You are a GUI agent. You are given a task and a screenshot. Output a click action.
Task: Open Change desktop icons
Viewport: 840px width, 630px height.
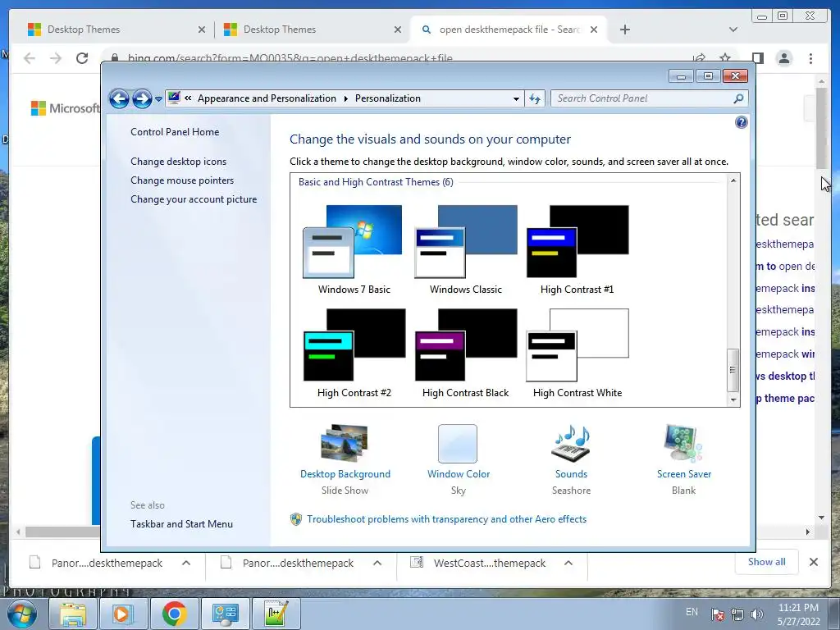[178, 162]
